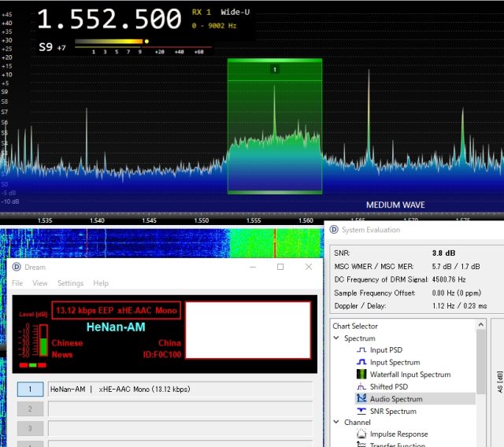Collapse the Spectrum tree group

(336, 338)
